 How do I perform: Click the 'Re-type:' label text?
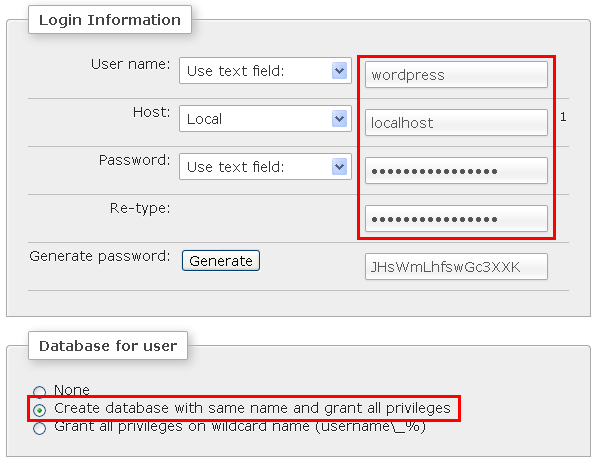(x=140, y=209)
